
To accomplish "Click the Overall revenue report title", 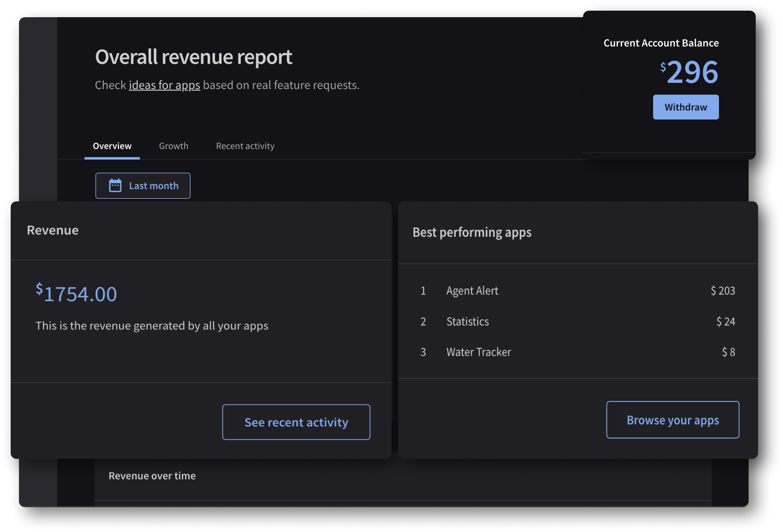I will (193, 57).
